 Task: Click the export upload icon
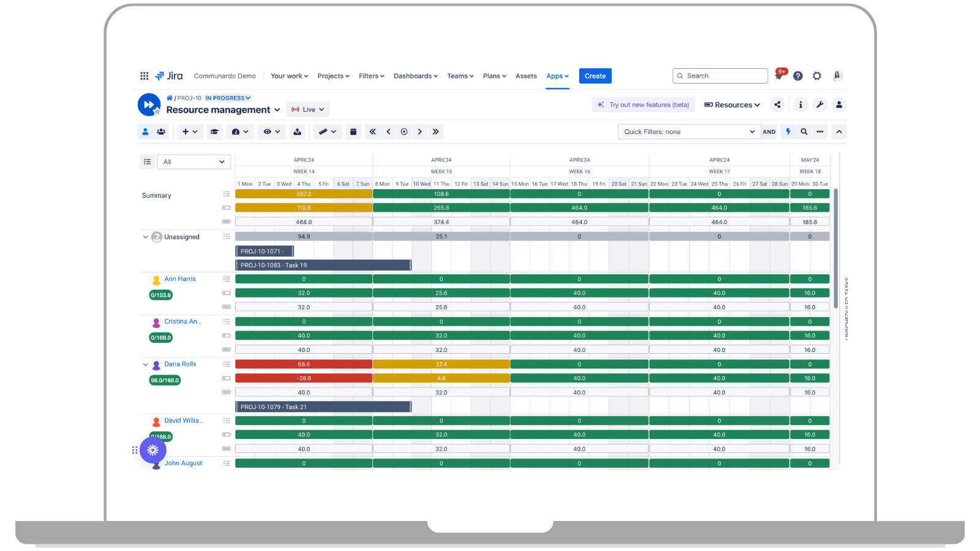pyautogui.click(x=297, y=132)
